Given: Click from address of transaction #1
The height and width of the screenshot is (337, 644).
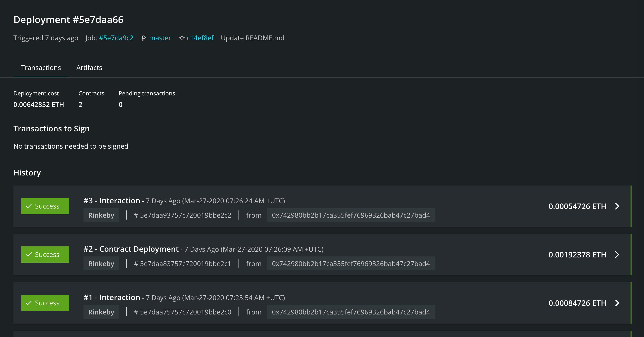Looking at the screenshot, I should click(351, 312).
